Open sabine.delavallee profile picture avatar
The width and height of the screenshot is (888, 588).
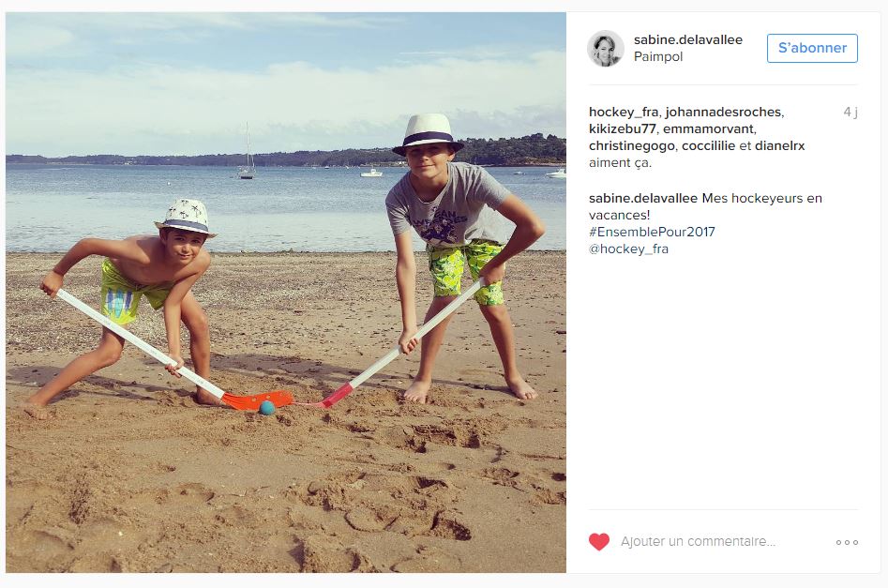point(606,49)
